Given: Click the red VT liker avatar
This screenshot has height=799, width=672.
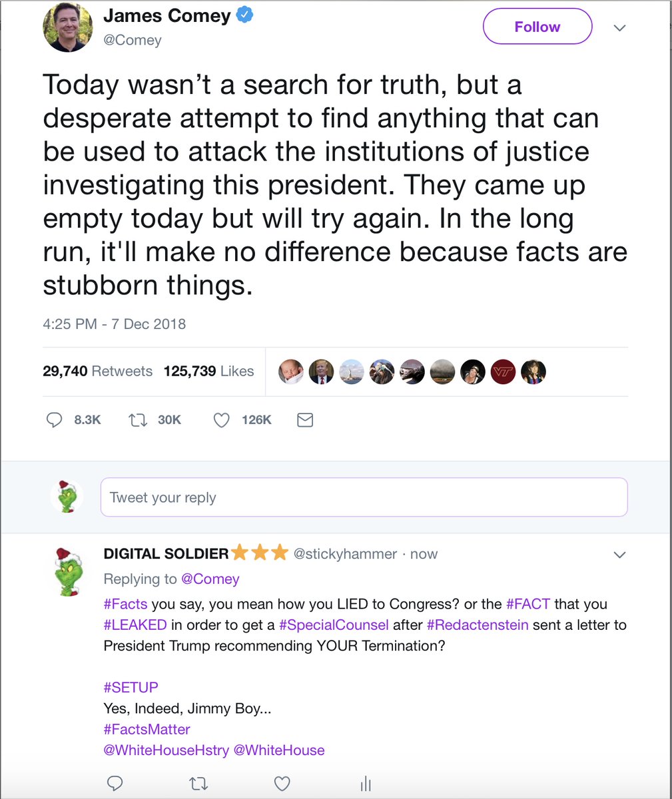Looking at the screenshot, I should (x=503, y=372).
